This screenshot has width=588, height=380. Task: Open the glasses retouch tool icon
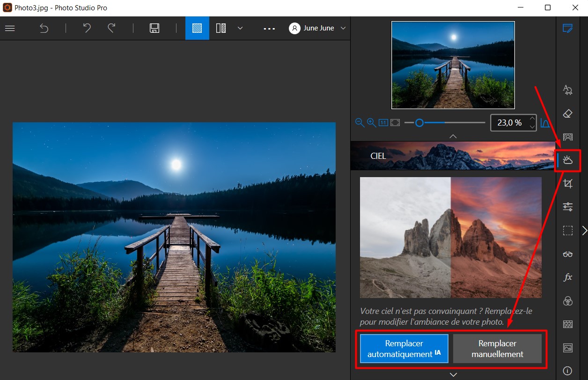tap(567, 254)
